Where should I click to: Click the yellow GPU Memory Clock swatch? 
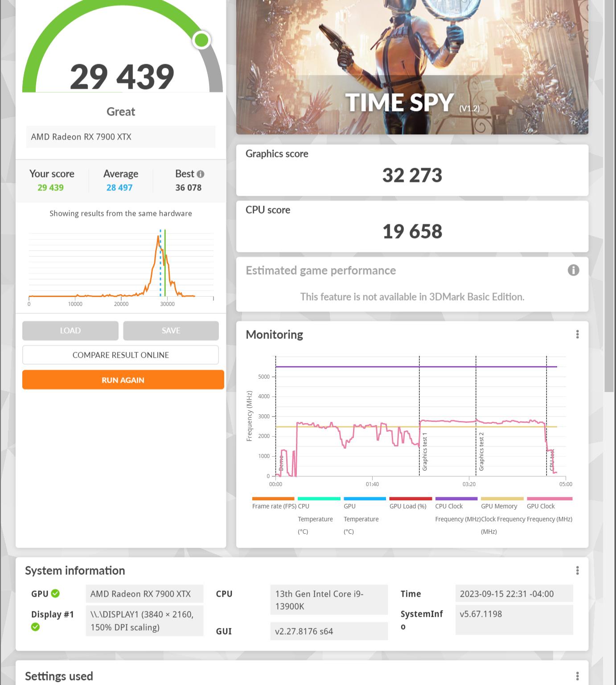(501, 499)
